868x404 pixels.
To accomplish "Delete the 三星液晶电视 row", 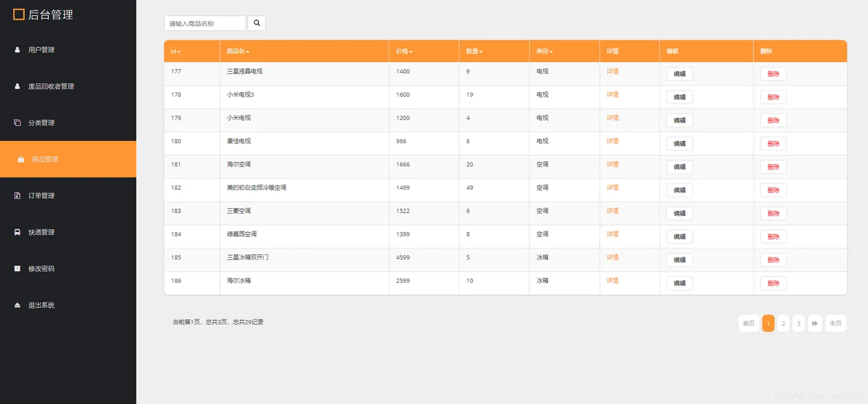I will point(774,74).
